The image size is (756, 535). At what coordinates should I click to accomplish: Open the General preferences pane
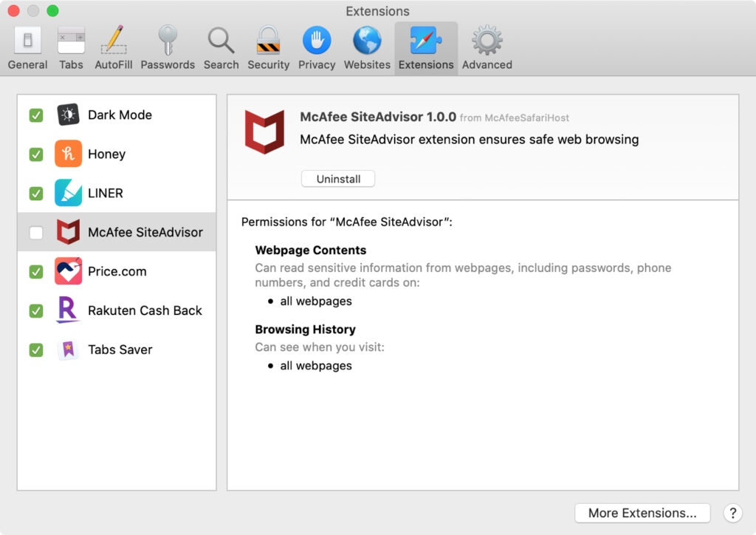click(x=27, y=47)
